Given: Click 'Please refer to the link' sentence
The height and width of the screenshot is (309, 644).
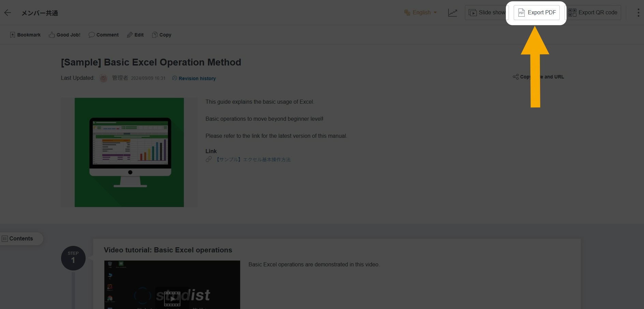Looking at the screenshot, I should (x=276, y=136).
